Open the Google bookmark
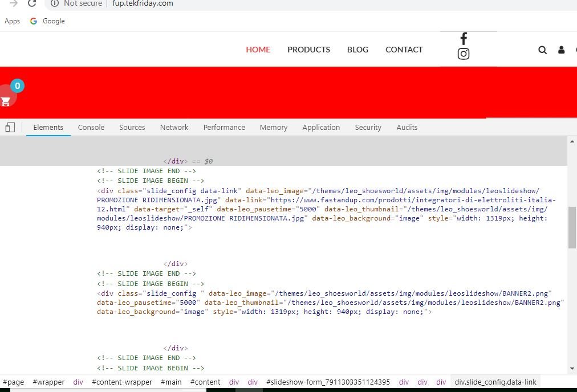 pyautogui.click(x=47, y=21)
